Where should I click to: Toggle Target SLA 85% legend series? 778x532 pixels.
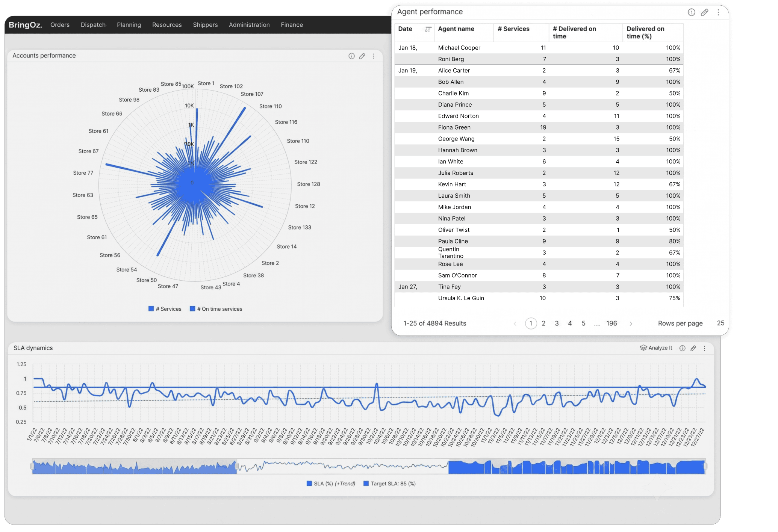390,484
